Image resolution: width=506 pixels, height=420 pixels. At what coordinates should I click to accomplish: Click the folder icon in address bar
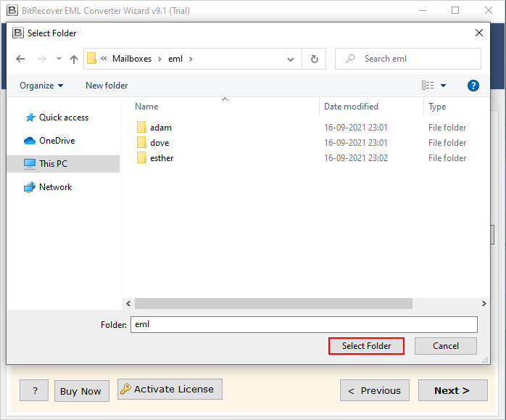click(x=91, y=59)
